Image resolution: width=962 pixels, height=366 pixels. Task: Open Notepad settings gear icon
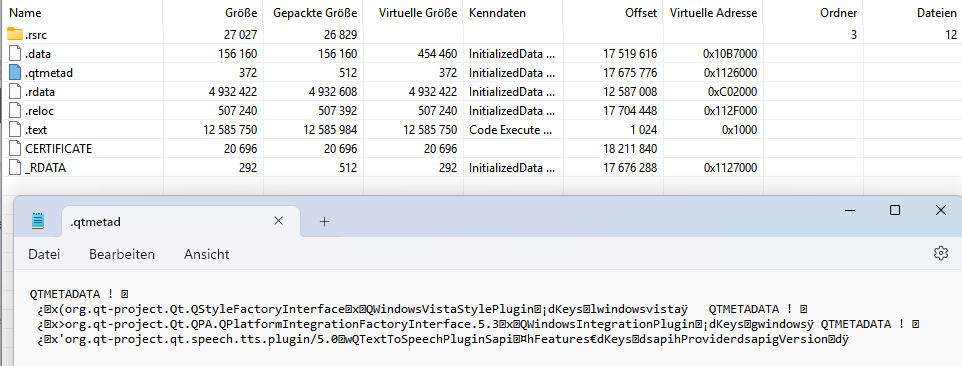(x=941, y=253)
